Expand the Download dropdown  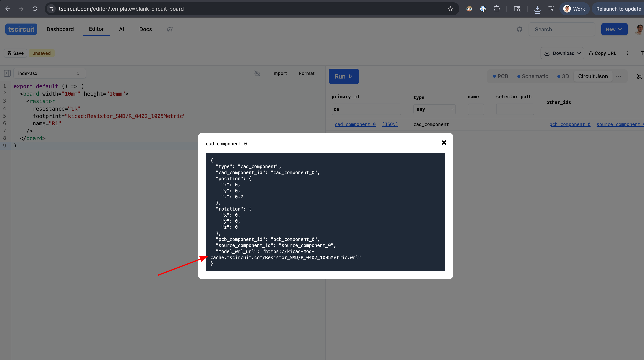(x=562, y=53)
